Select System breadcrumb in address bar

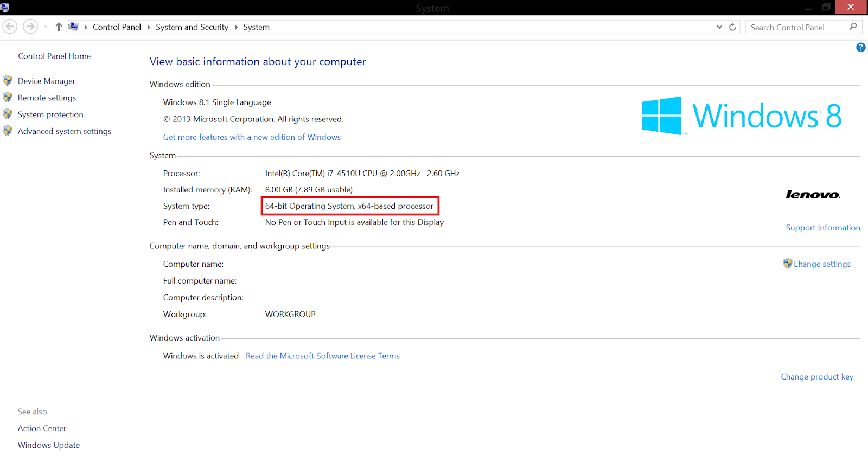pos(256,27)
